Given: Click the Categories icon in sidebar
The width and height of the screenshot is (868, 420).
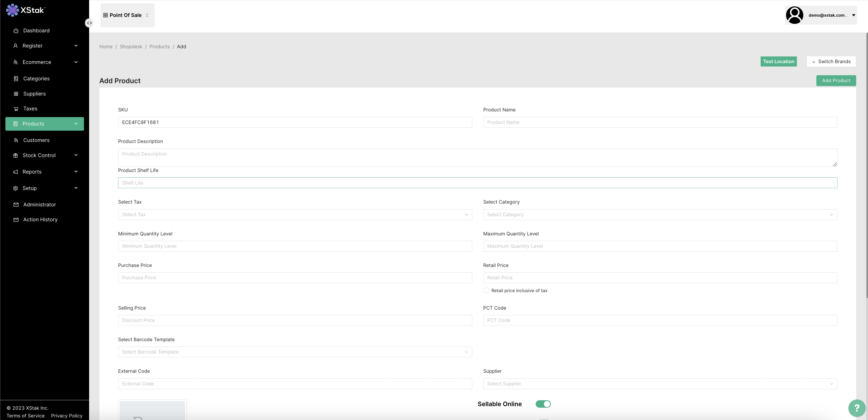Looking at the screenshot, I should coord(16,79).
